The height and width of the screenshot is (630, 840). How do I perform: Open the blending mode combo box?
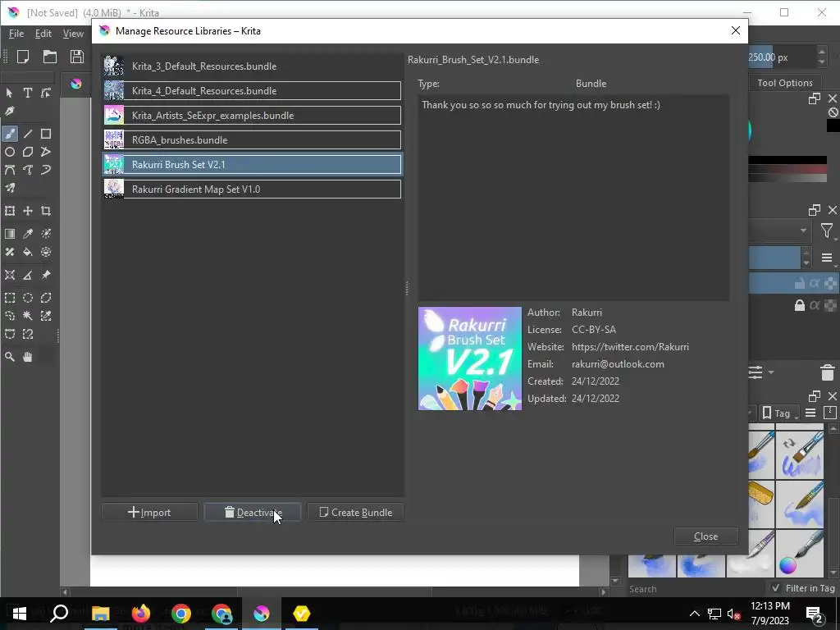pyautogui.click(x=779, y=231)
